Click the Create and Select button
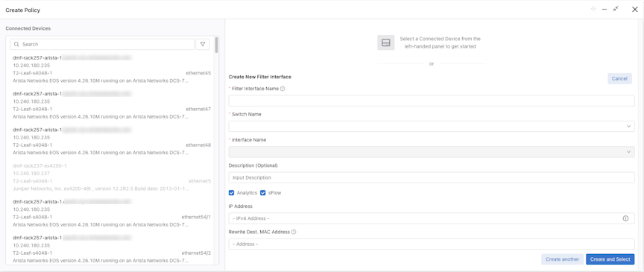The height and width of the screenshot is (272, 644). pyautogui.click(x=610, y=259)
